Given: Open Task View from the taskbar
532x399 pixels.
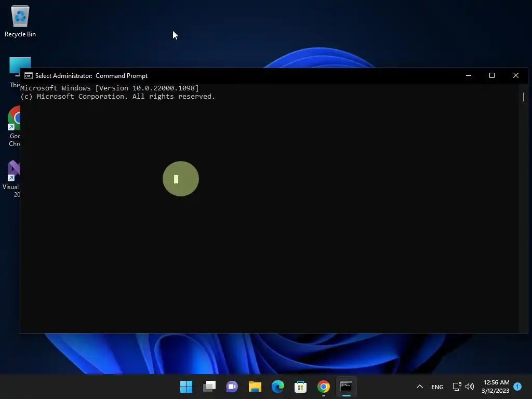Looking at the screenshot, I should [209, 387].
